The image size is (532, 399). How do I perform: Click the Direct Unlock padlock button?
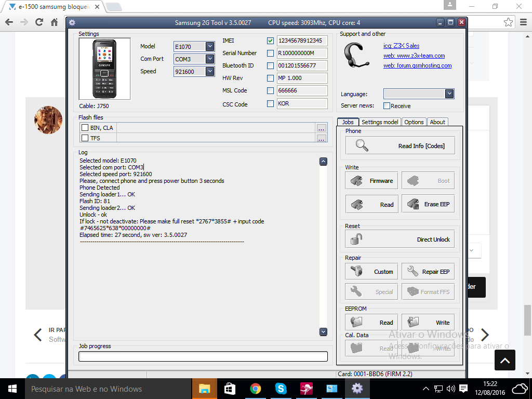point(400,239)
